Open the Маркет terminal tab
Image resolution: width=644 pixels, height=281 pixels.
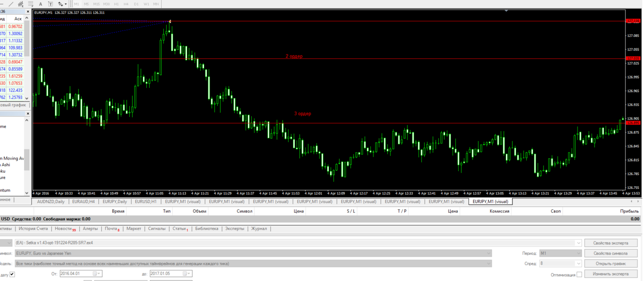(134, 228)
